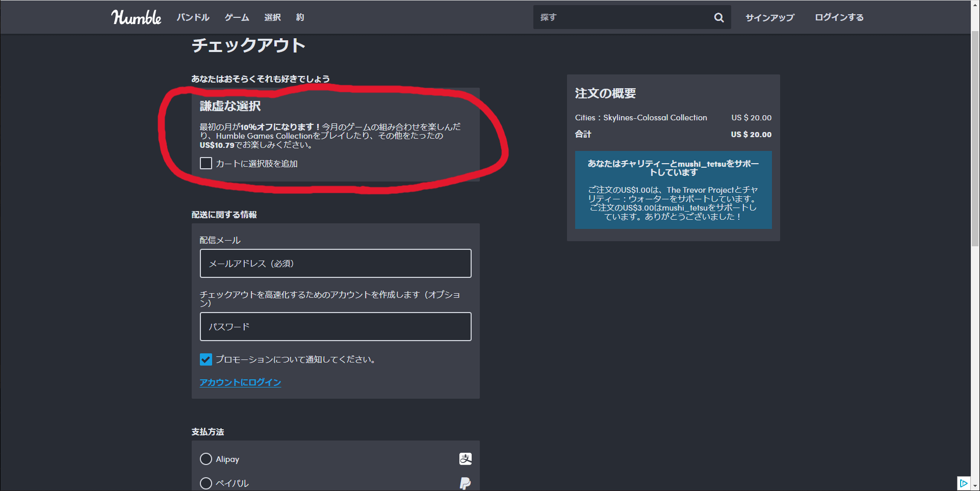Click 注文の概要 heading

606,93
